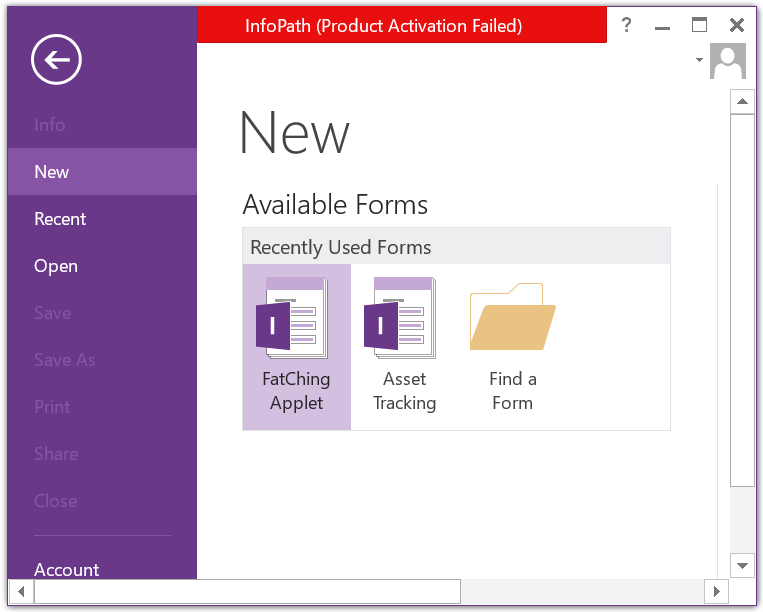
Task: Click the horizontal scrollbar thumb
Action: tap(247, 592)
